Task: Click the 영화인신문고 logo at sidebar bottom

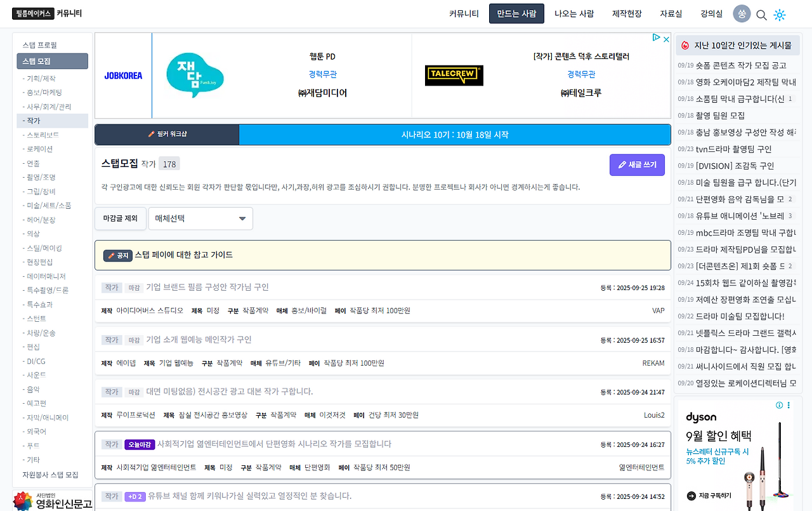Action: pos(51,501)
